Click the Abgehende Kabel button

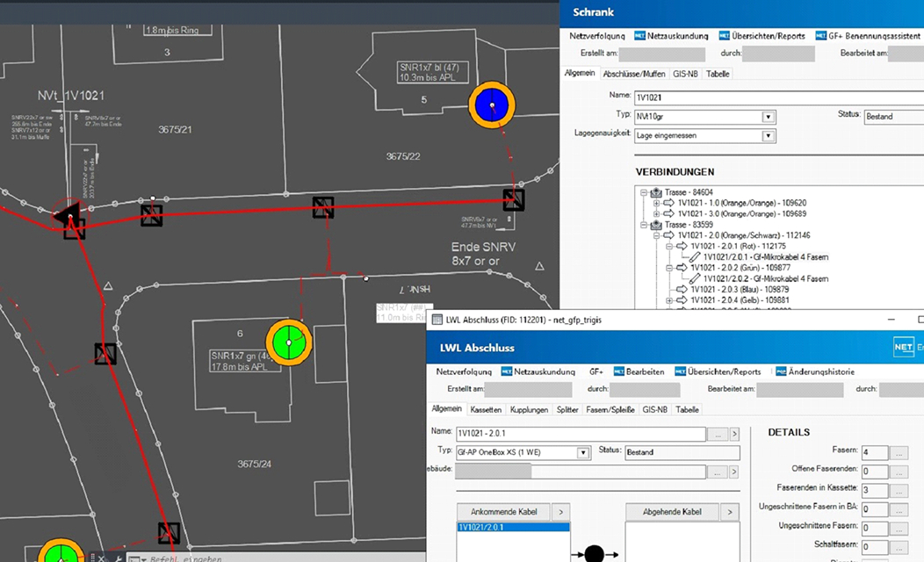click(673, 512)
